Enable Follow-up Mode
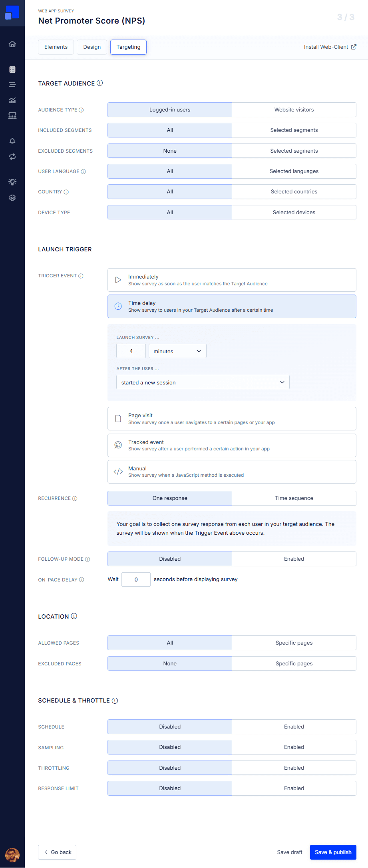 pyautogui.click(x=294, y=559)
